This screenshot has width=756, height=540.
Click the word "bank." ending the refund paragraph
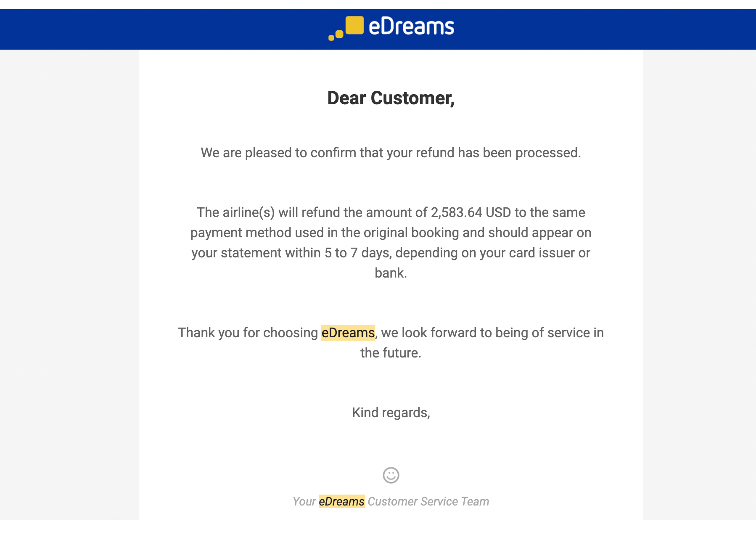(391, 273)
